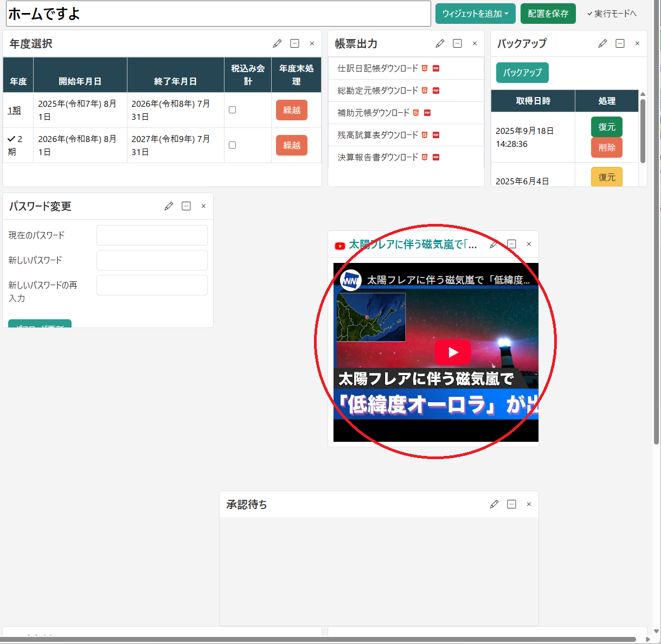
Task: Collapse the パスワード変更 widget with its minimize toggle
Action: click(x=186, y=206)
